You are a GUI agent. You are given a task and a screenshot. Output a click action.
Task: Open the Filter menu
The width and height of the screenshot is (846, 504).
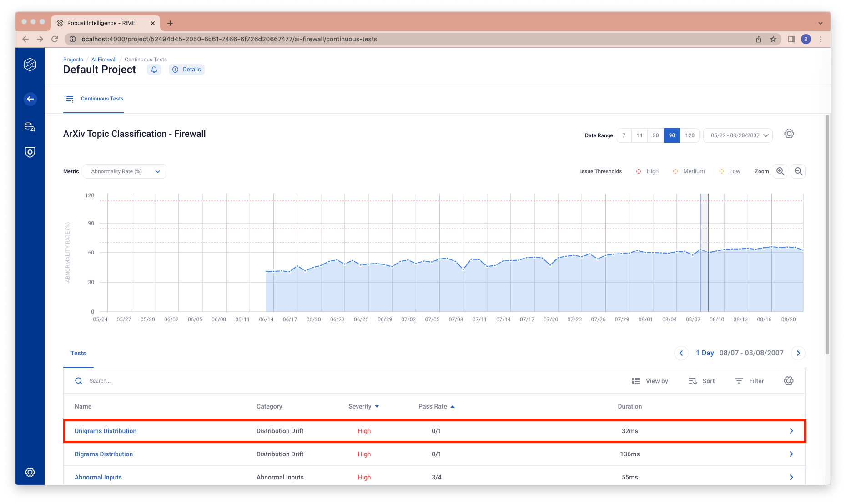pos(750,381)
